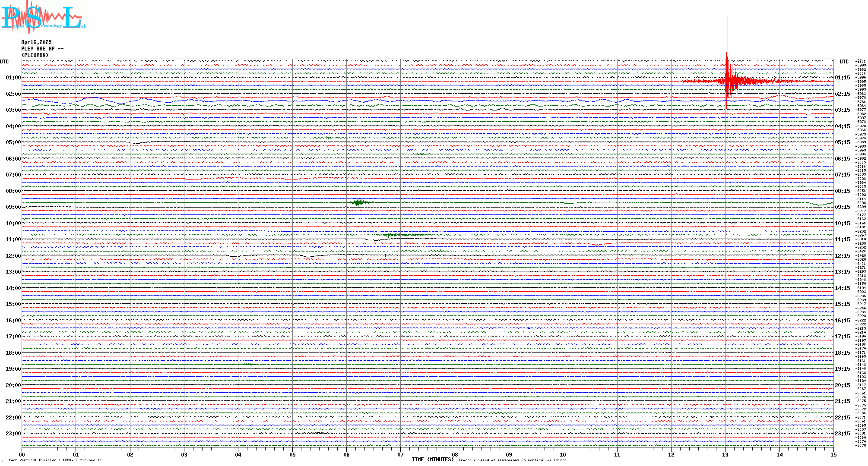868x466 pixels.
Task: Click the top-left UTC header label
Action: tap(4, 62)
